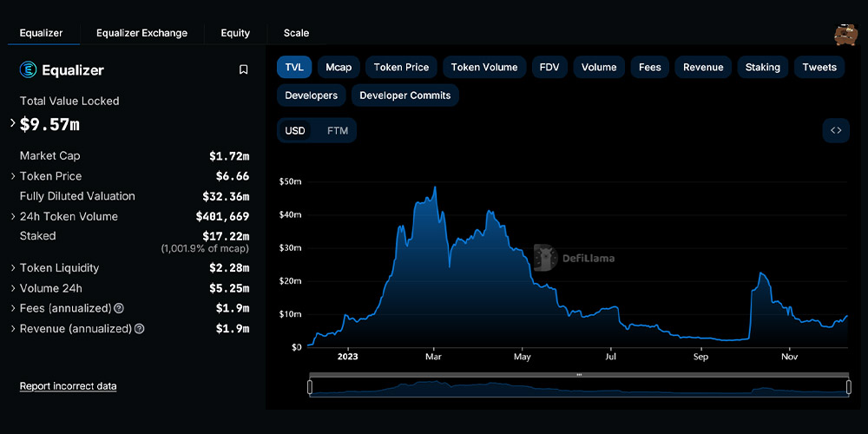The height and width of the screenshot is (434, 868).
Task: Toggle the TVL chart metric
Action: (294, 67)
